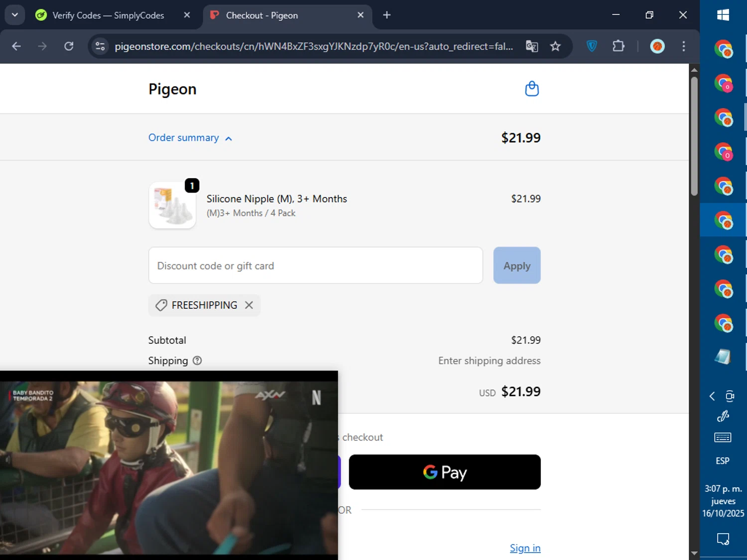747x560 pixels.
Task: Open the shield extension icon
Action: 592,46
